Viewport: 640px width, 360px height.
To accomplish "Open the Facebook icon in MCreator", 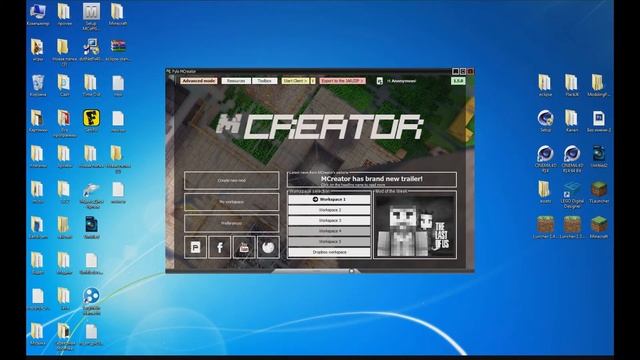I will tap(220, 247).
